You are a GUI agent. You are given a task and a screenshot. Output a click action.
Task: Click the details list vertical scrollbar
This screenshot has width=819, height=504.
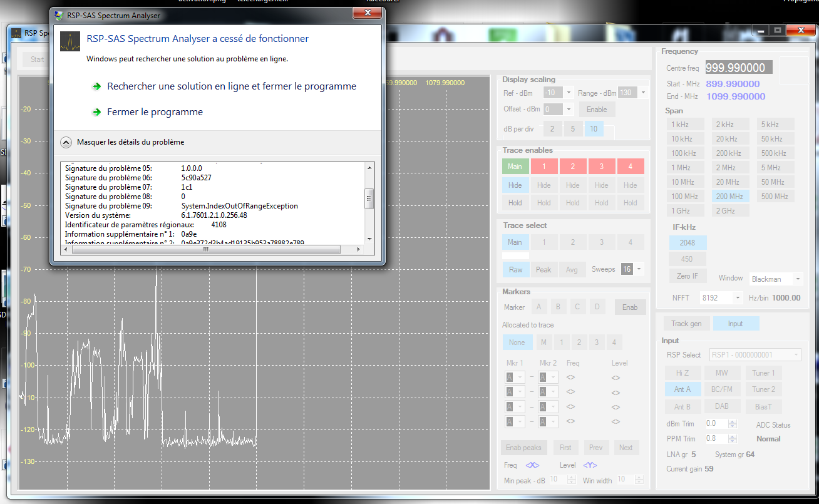369,203
